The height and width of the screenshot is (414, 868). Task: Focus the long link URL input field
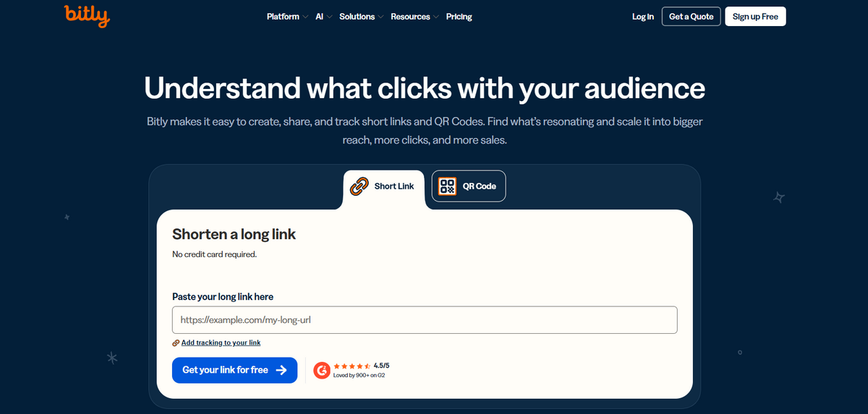coord(425,320)
